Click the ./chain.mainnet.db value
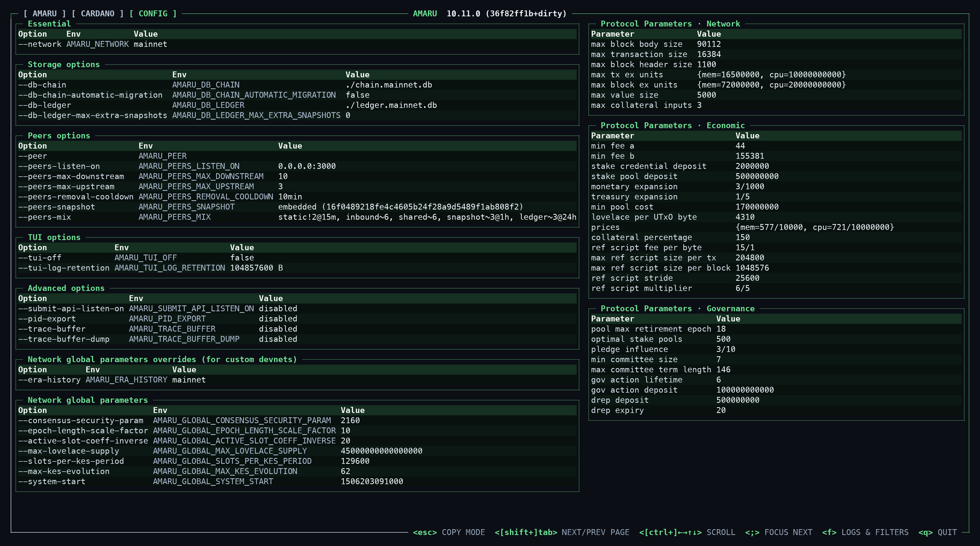The width and height of the screenshot is (980, 546). tap(389, 85)
